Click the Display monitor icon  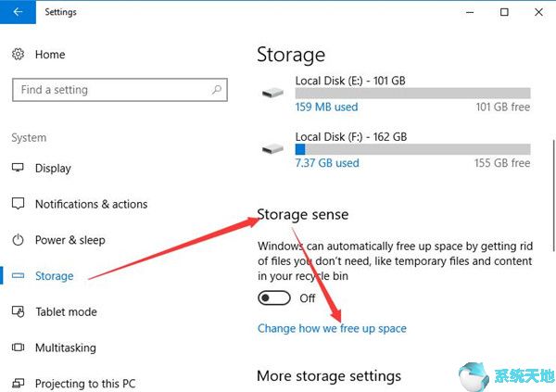click(x=19, y=169)
